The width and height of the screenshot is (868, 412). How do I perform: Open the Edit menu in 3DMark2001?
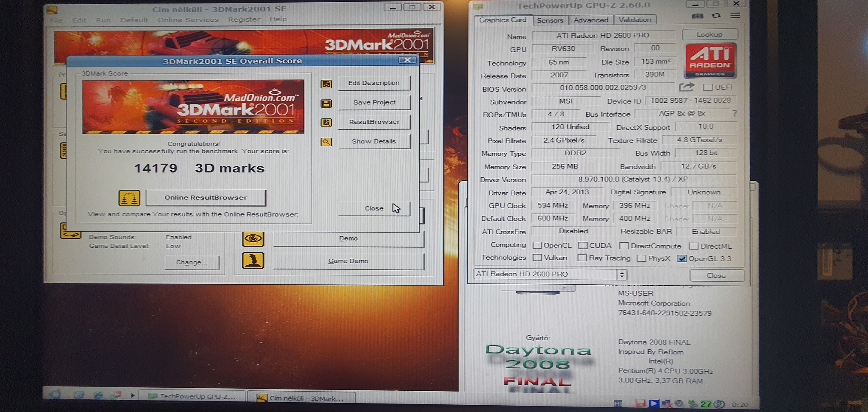(x=79, y=20)
